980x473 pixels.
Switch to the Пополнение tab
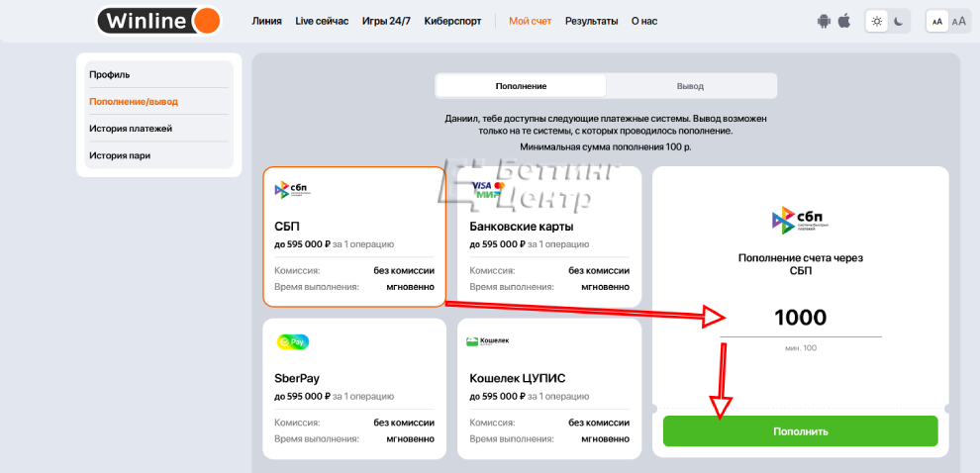522,86
